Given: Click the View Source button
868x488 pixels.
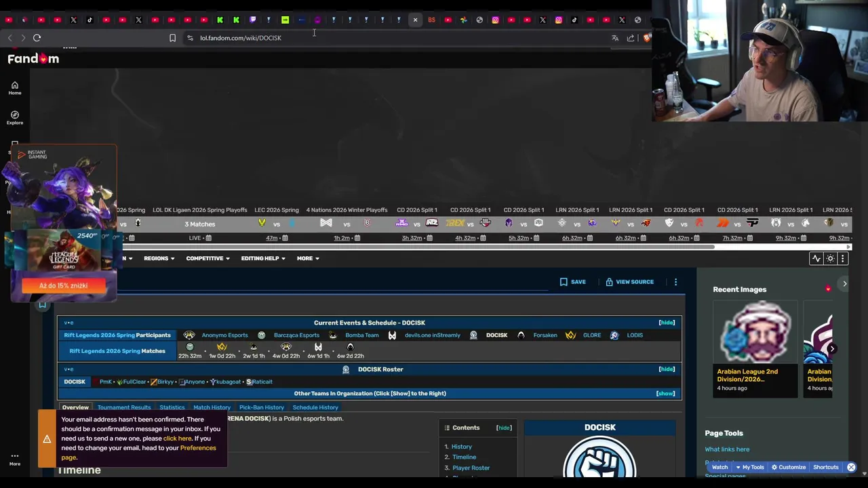Looking at the screenshot, I should coord(629,282).
